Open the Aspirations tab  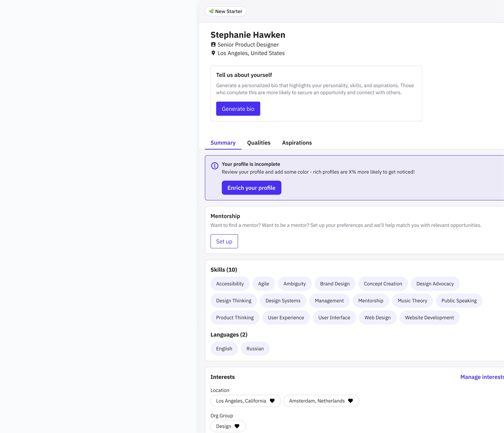(x=296, y=143)
